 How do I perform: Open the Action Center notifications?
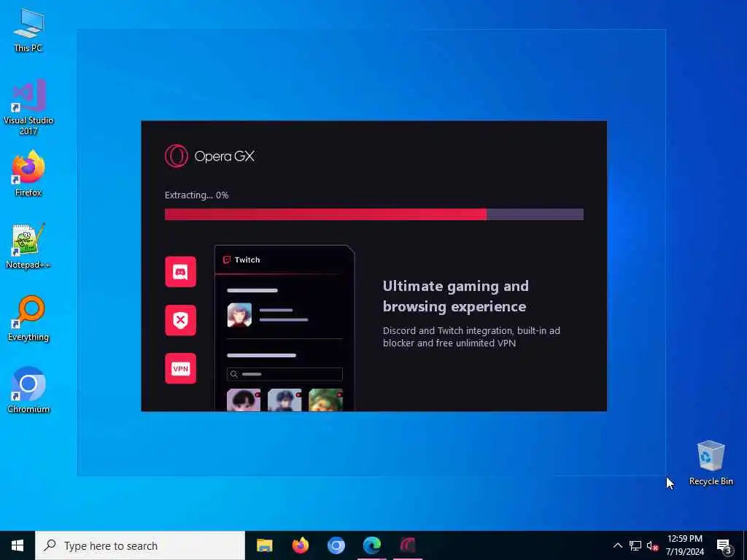point(724,545)
